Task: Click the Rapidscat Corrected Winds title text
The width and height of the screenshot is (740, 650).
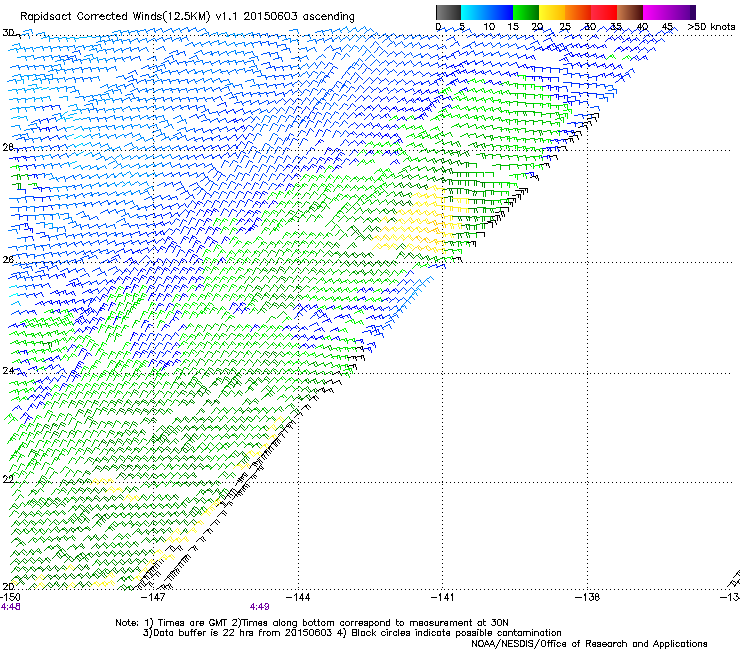Action: click(x=187, y=16)
